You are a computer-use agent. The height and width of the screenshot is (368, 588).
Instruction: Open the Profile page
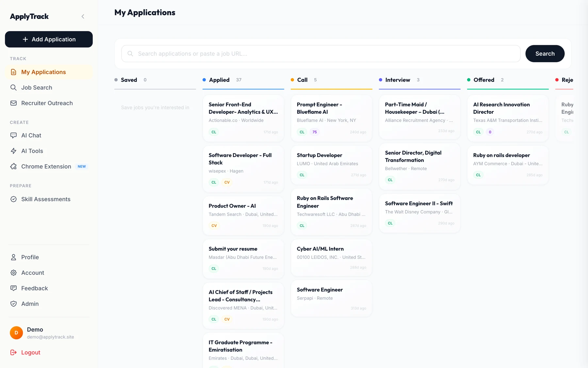pyautogui.click(x=49, y=257)
